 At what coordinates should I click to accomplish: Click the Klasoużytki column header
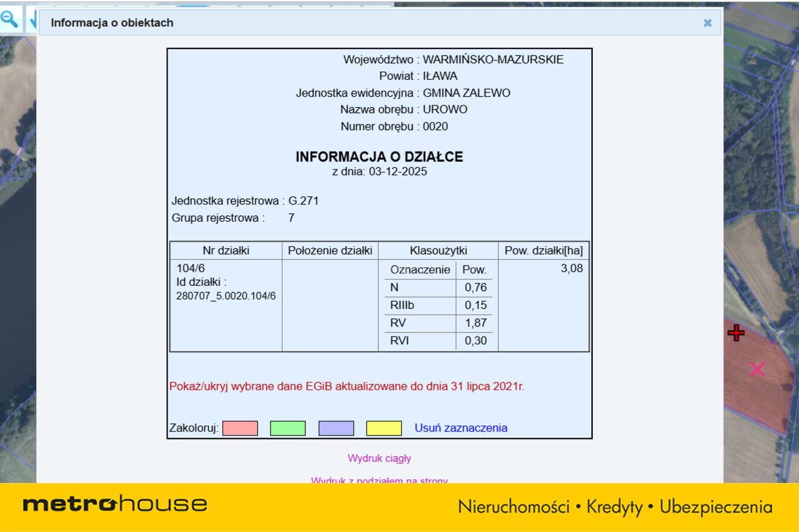pyautogui.click(x=438, y=251)
